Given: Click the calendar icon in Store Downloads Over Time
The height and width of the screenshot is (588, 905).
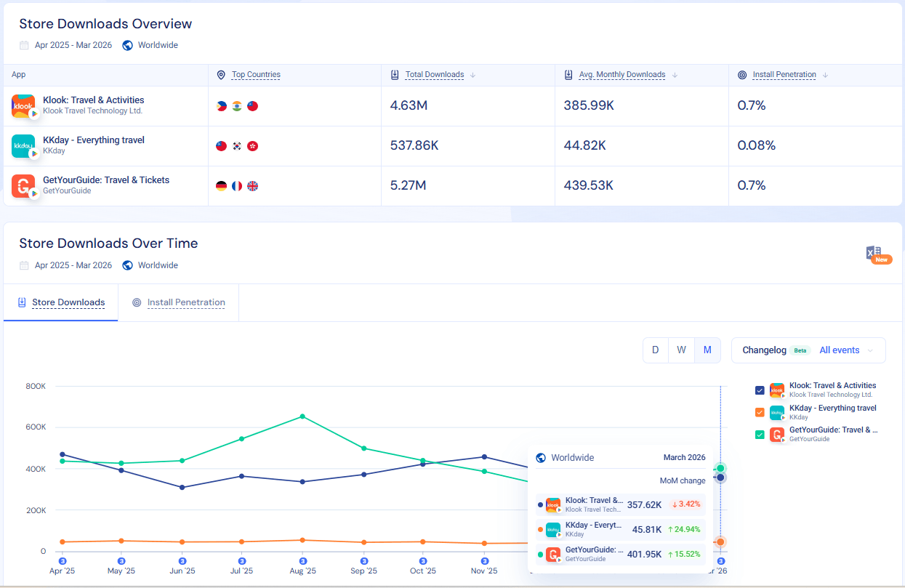Looking at the screenshot, I should (24, 265).
